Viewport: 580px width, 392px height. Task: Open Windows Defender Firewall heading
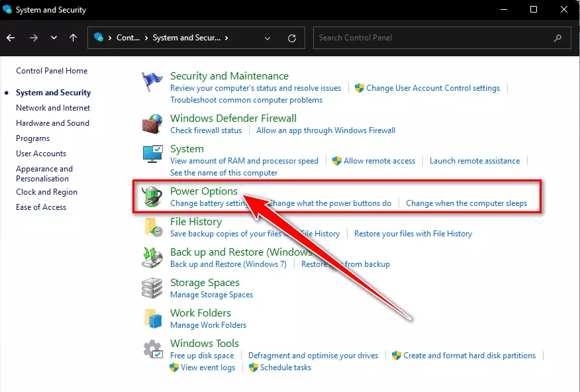click(234, 118)
